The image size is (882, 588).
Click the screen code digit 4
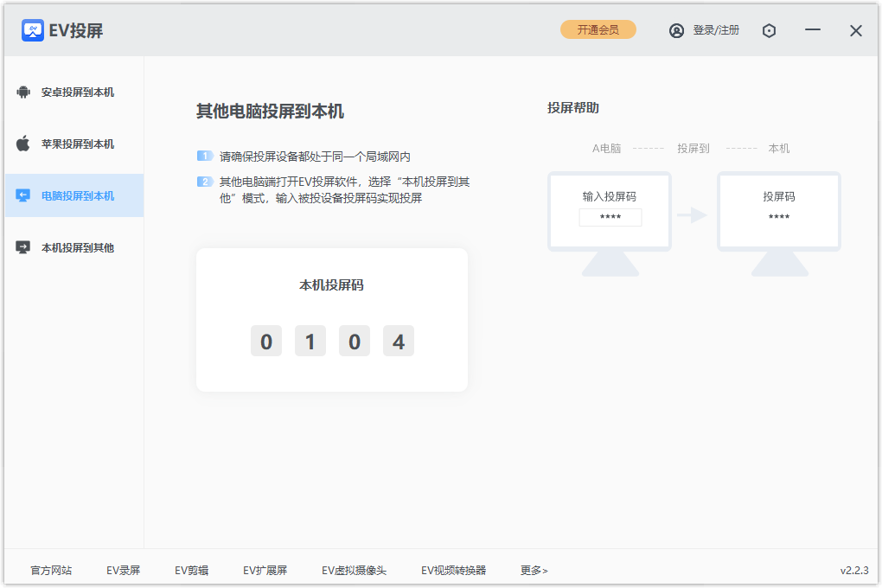click(399, 341)
